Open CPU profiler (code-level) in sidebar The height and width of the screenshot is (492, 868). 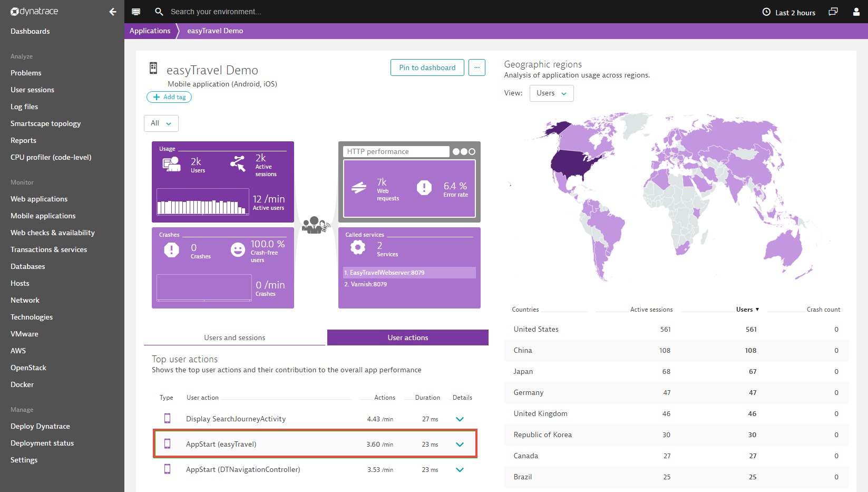pos(51,157)
